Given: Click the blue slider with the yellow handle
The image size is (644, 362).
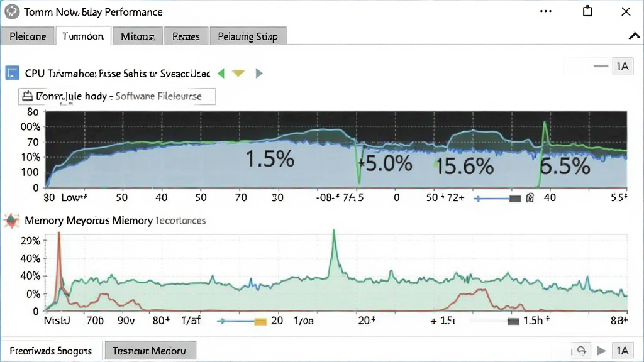Looking at the screenshot, I should tap(242, 321).
